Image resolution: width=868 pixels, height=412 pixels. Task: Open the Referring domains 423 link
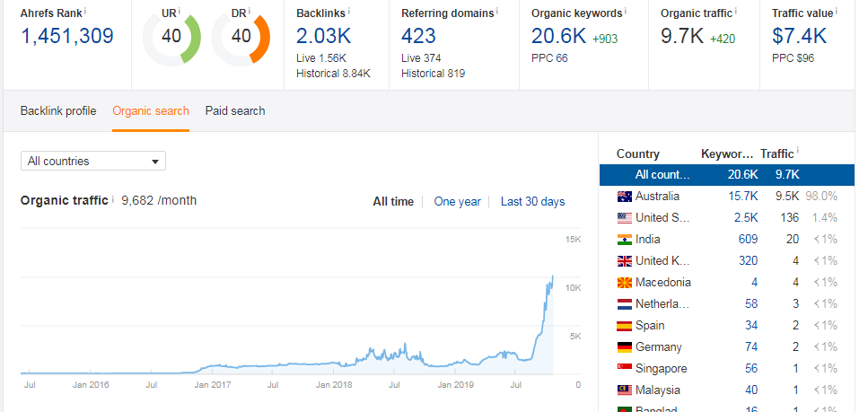click(x=418, y=36)
